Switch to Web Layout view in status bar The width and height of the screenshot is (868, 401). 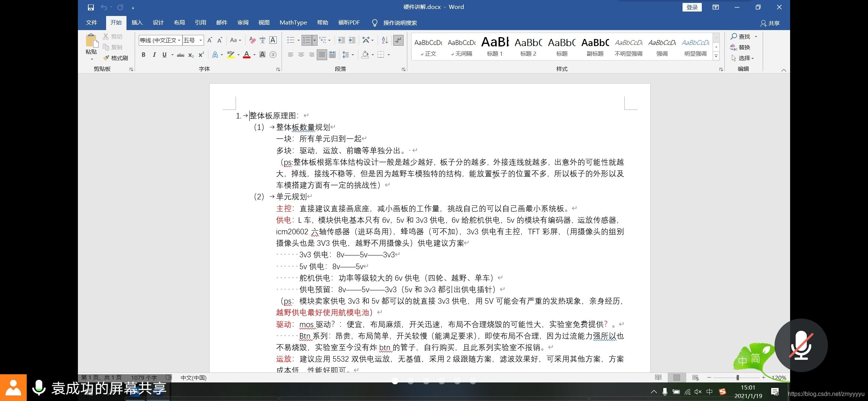point(696,378)
